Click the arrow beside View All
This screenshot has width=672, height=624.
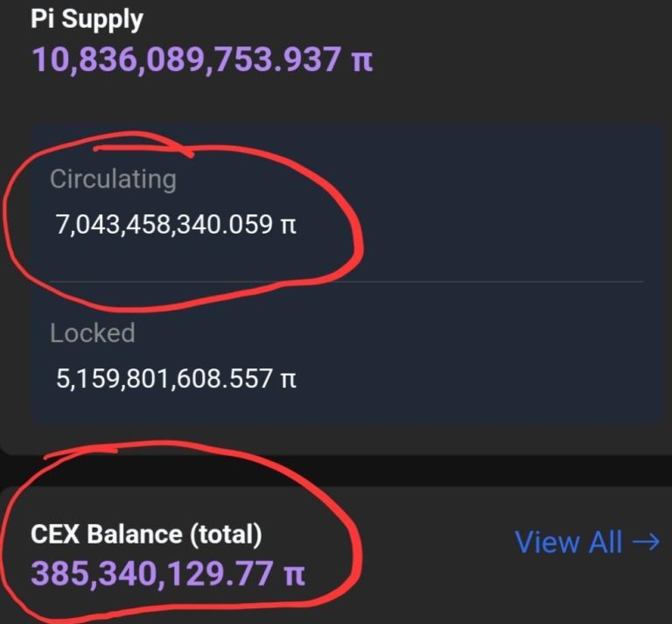pos(646,543)
